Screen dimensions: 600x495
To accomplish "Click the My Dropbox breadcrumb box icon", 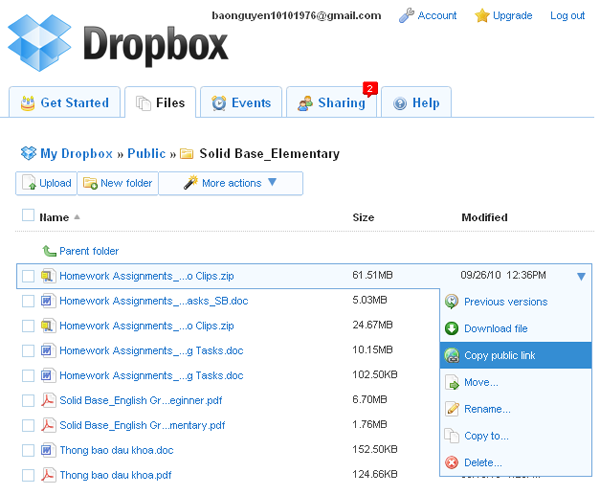I will click(x=29, y=153).
